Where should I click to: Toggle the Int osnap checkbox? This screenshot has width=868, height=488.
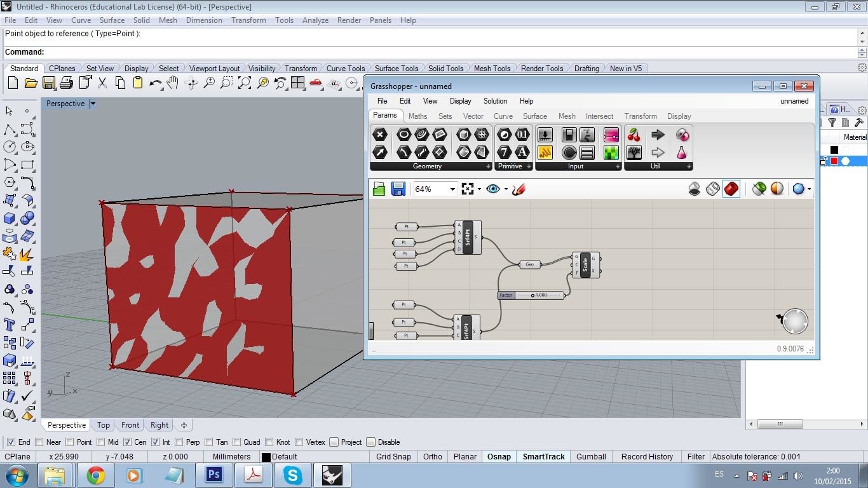click(155, 442)
